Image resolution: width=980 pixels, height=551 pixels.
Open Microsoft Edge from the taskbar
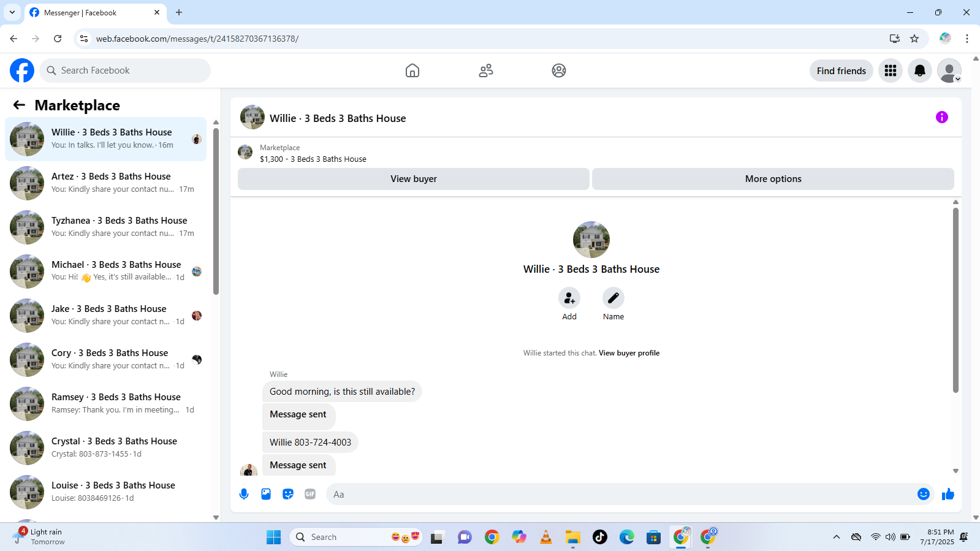[626, 537]
